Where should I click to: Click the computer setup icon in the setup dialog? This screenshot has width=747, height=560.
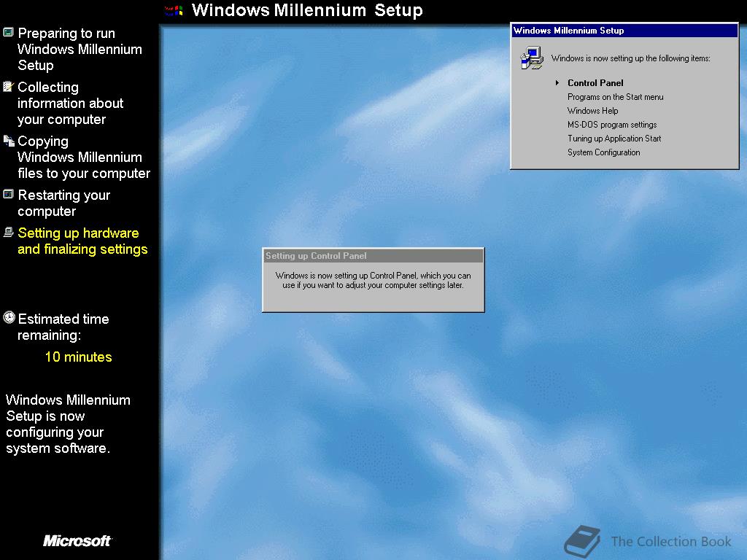pos(532,58)
